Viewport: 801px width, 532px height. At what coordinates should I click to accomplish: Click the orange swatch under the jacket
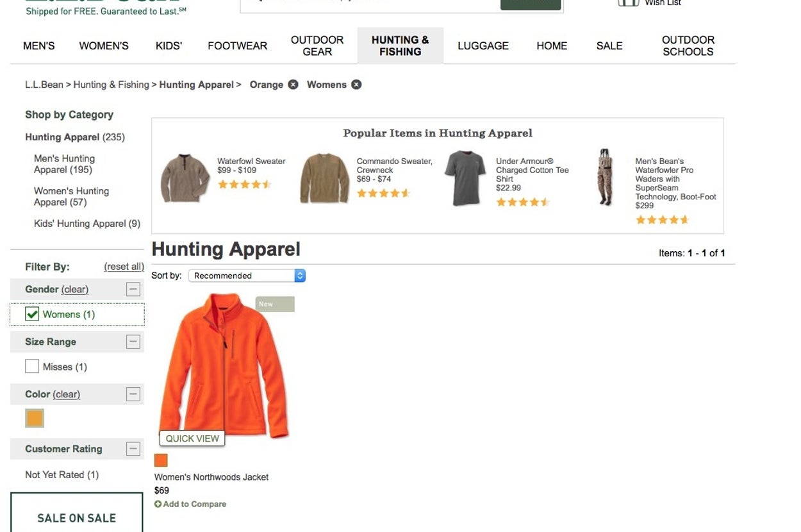coord(161,460)
